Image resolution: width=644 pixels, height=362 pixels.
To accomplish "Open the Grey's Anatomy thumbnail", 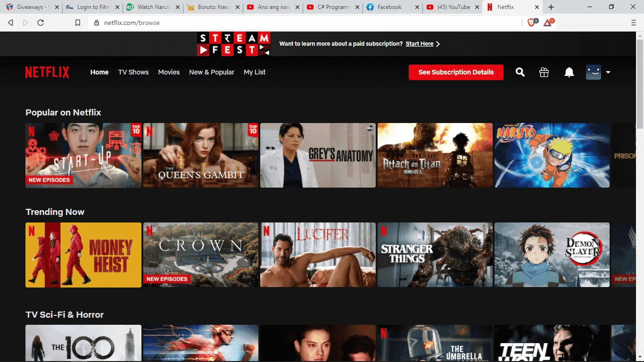I will [x=318, y=156].
